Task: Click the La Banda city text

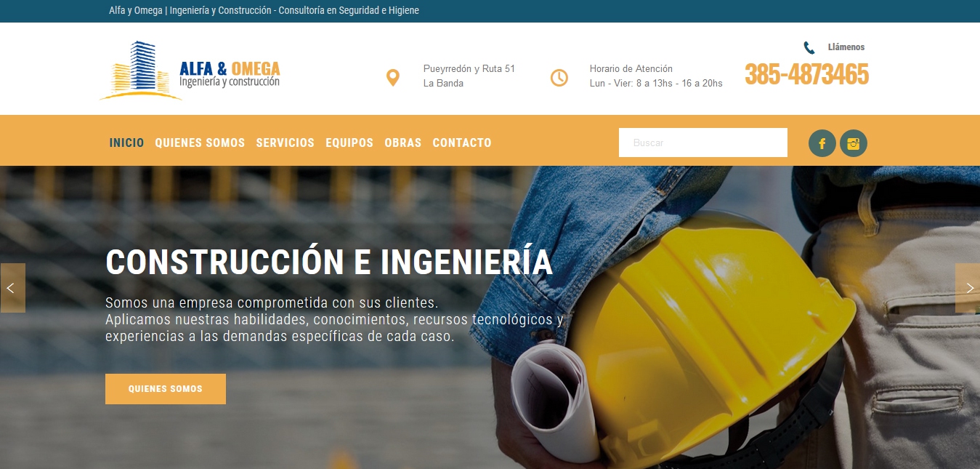Action: 443,83
